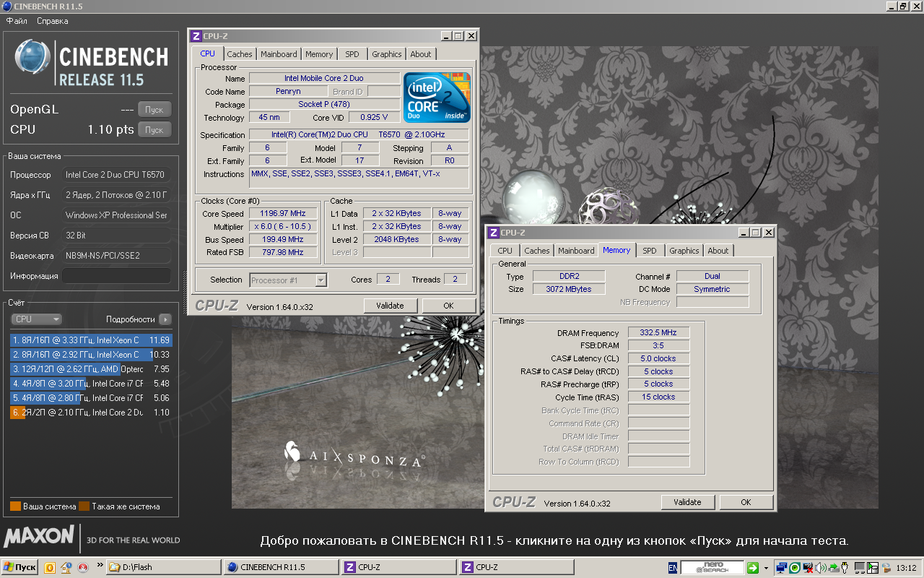Click OK in the Processor CPU-Z window
924x578 pixels.
tap(448, 306)
